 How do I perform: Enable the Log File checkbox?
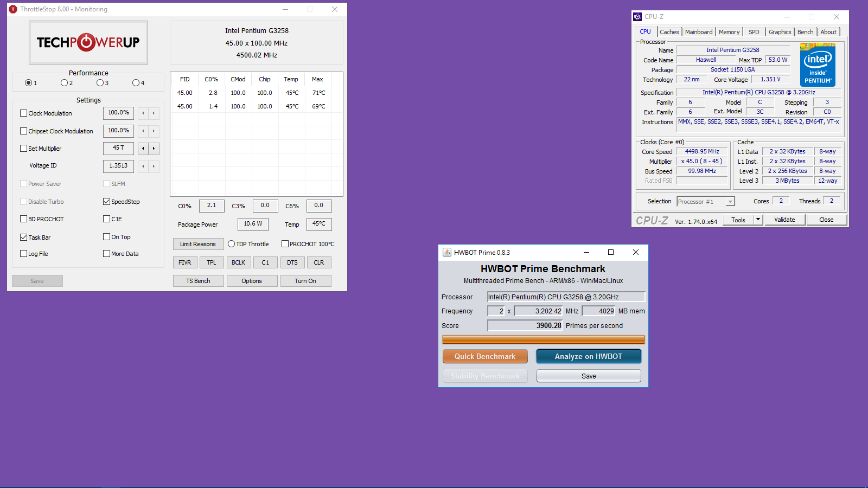23,254
